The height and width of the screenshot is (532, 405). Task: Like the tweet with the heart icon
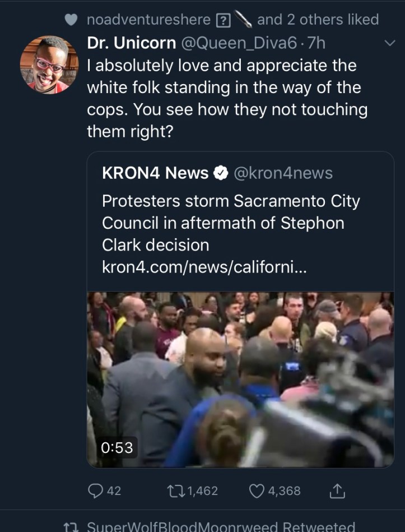click(256, 491)
